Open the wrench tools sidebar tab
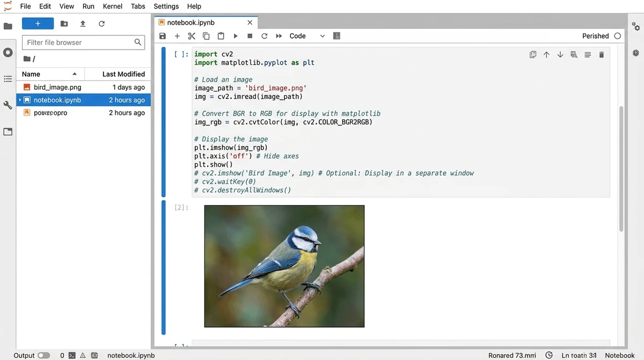This screenshot has height=360, width=644. tap(8, 105)
